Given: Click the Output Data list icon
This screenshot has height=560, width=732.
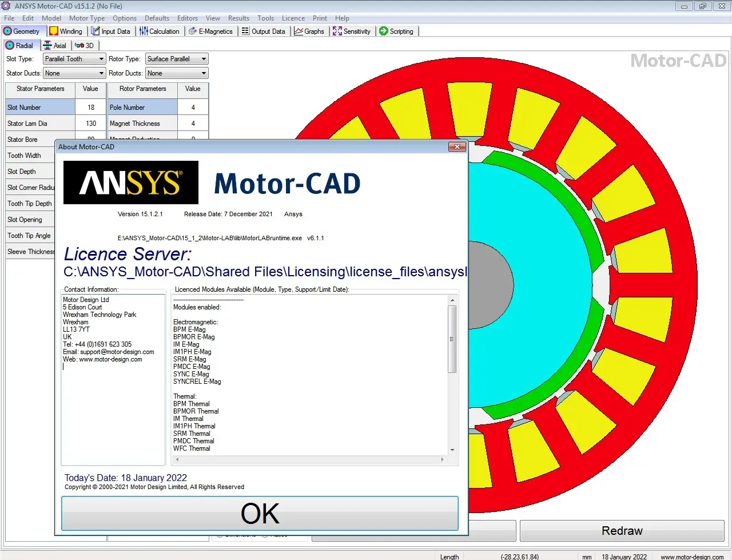Looking at the screenshot, I should coord(245,31).
